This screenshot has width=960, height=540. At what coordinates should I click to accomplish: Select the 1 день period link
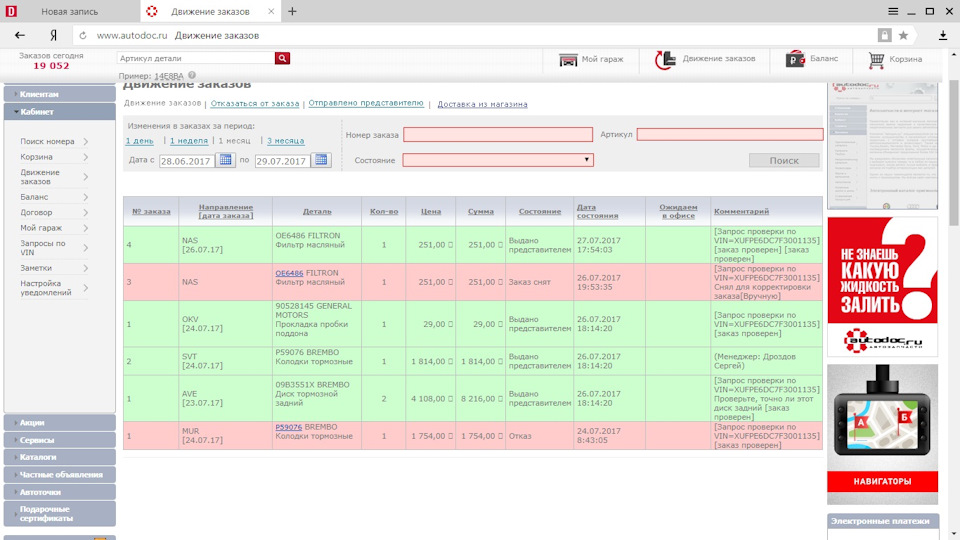pos(140,141)
